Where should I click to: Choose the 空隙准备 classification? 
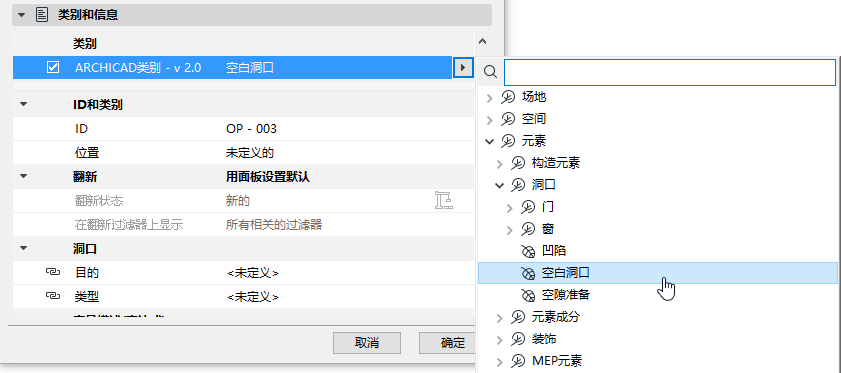[x=566, y=295]
